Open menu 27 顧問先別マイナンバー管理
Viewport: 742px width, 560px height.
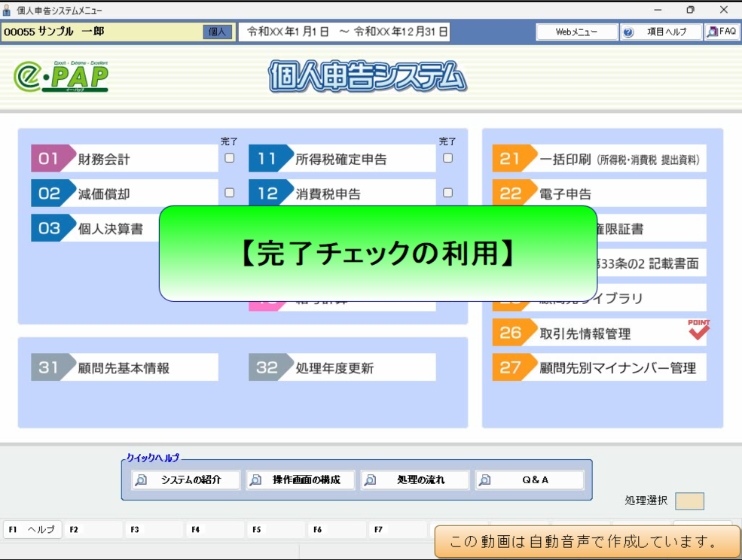[x=600, y=367]
